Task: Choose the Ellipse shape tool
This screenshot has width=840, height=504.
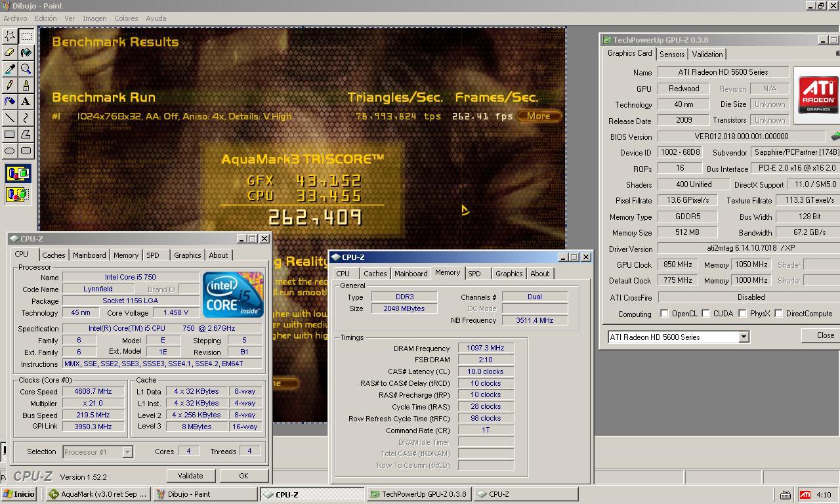Action: point(10,151)
